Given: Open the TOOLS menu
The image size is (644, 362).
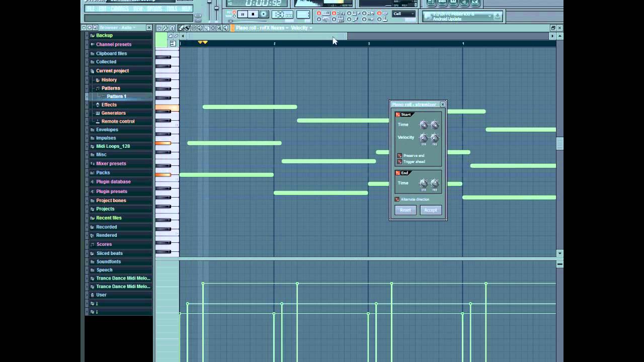Looking at the screenshot, I should [x=172, y=9].
